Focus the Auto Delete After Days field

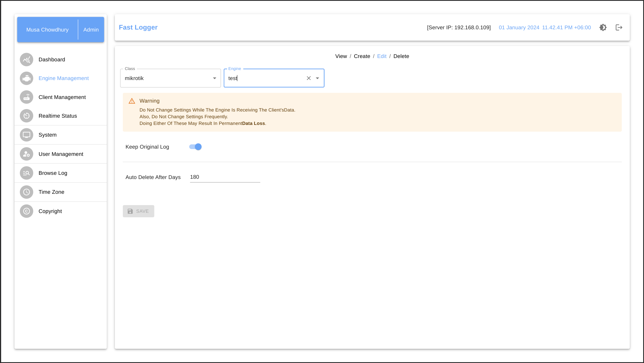click(225, 177)
